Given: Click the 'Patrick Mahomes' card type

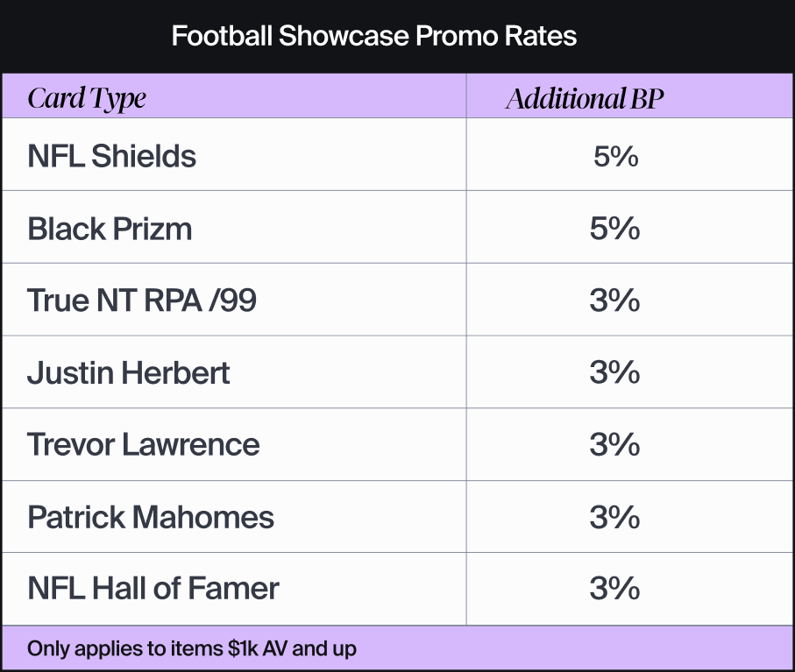Looking at the screenshot, I should [x=151, y=517].
